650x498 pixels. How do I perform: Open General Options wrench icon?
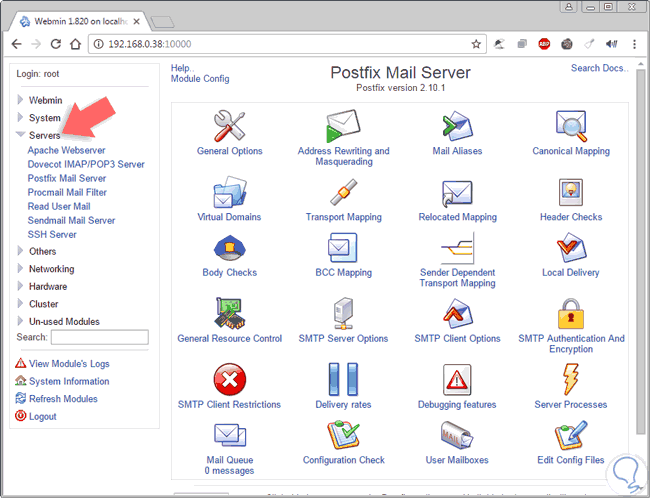coord(229,126)
